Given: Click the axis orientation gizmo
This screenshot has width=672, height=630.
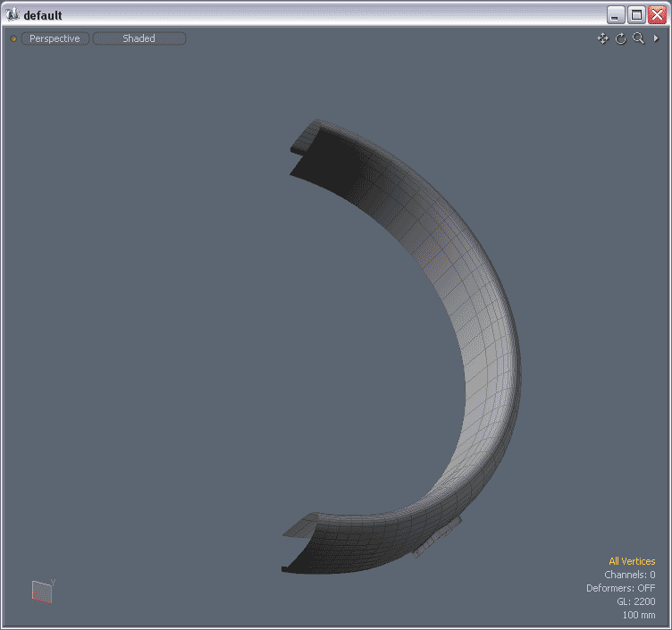Looking at the screenshot, I should tap(43, 592).
